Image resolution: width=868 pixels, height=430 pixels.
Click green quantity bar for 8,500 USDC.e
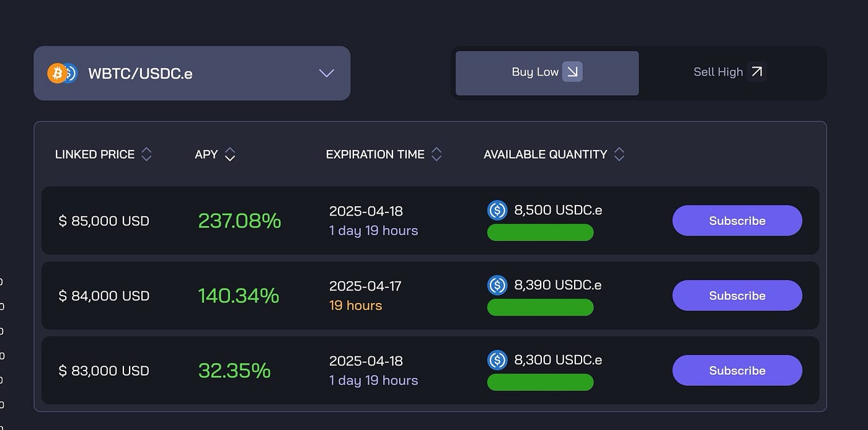541,233
